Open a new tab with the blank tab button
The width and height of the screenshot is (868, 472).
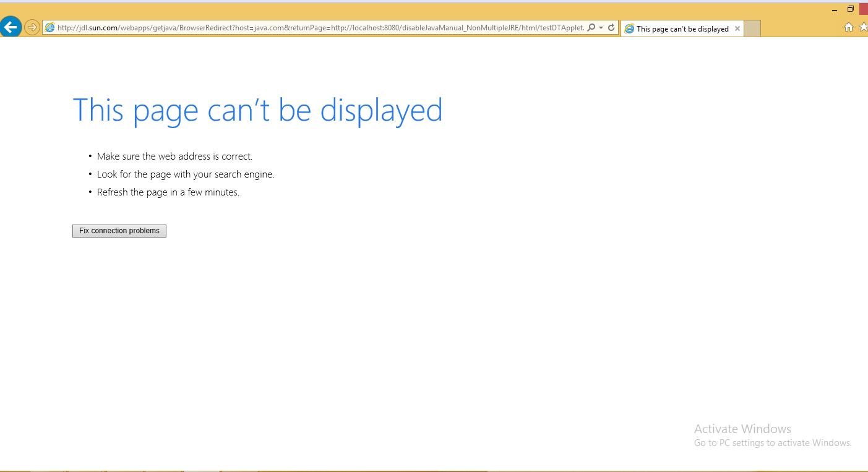click(752, 28)
